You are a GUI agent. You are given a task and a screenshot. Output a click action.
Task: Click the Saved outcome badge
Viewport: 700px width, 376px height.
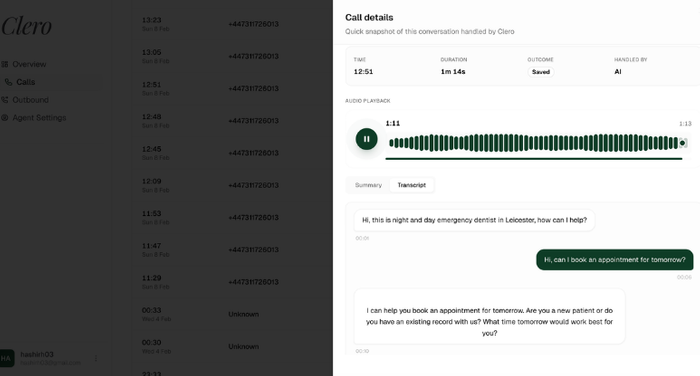click(x=541, y=72)
